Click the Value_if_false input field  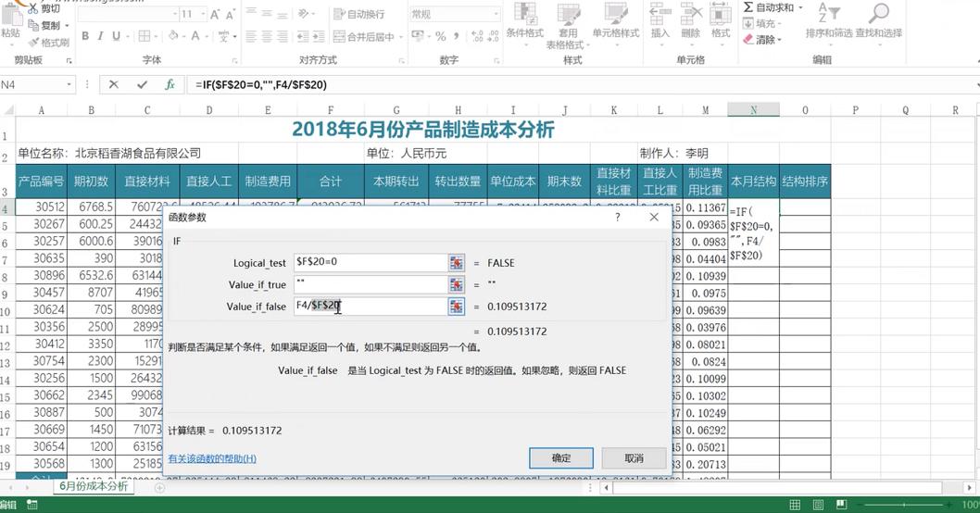370,307
